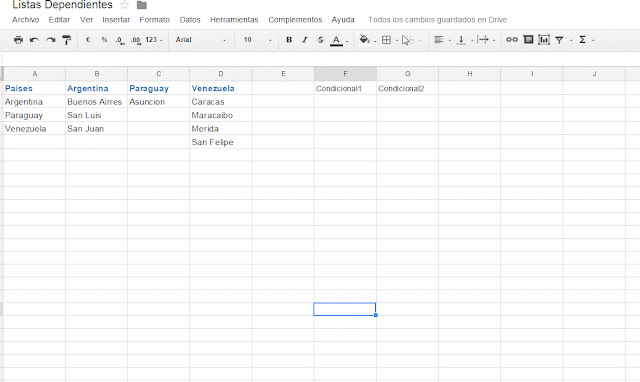Select column F header
The width and height of the screenshot is (640, 382).
(345, 73)
